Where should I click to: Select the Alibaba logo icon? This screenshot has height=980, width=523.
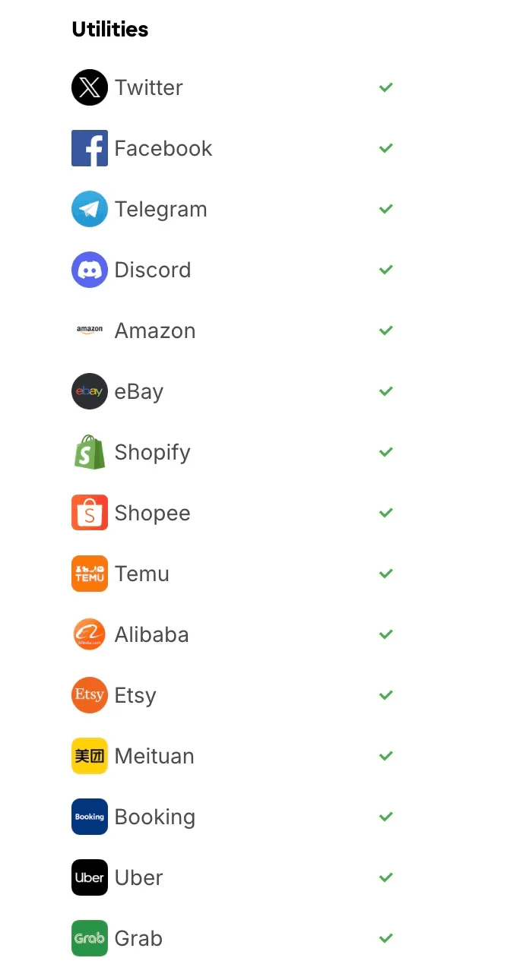90,634
